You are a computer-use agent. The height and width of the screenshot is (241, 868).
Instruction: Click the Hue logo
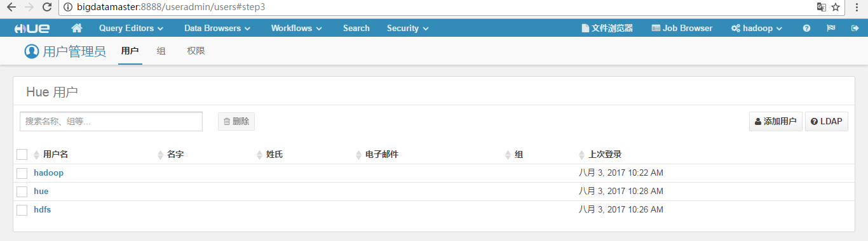click(x=32, y=29)
